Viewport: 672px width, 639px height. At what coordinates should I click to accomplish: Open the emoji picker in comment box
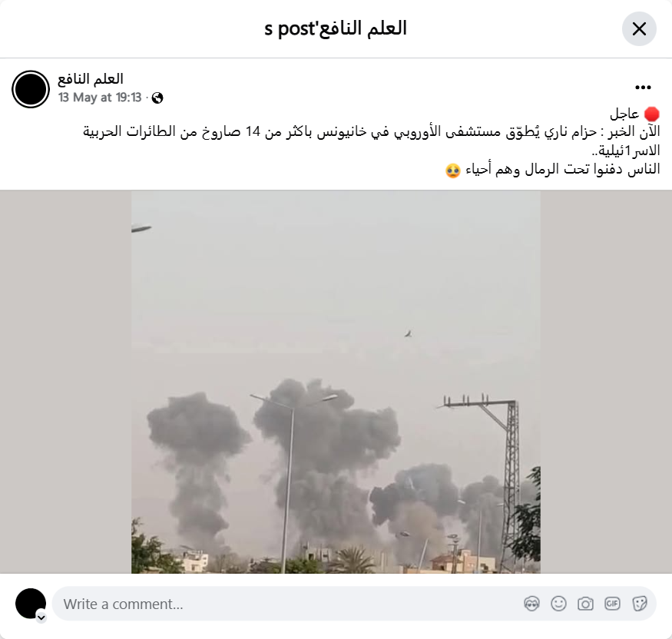558,604
